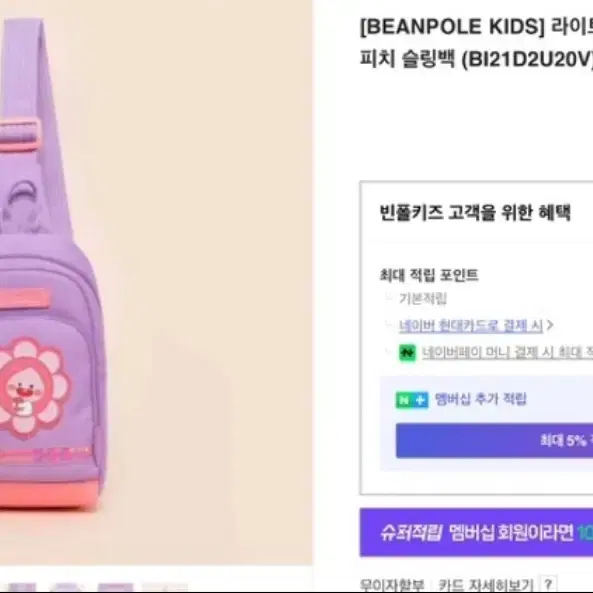This screenshot has width=593, height=593.
Task: Select the first product thumbnail
Action: pos(22,587)
